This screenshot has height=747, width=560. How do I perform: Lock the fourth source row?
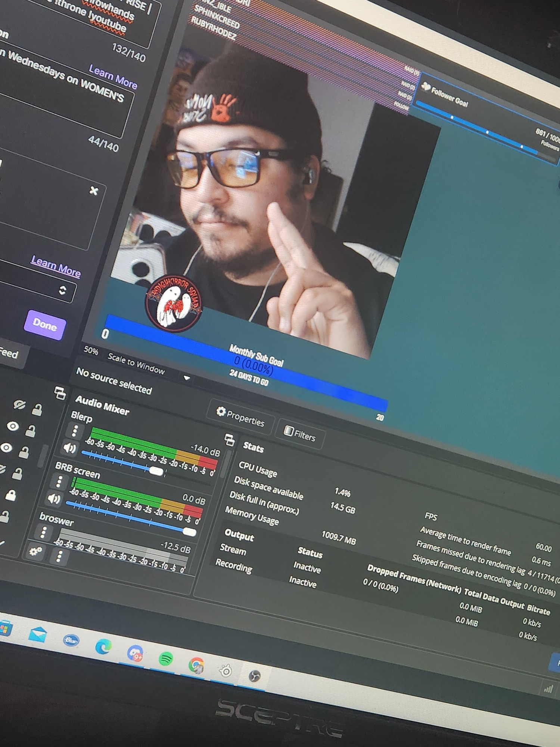17,474
